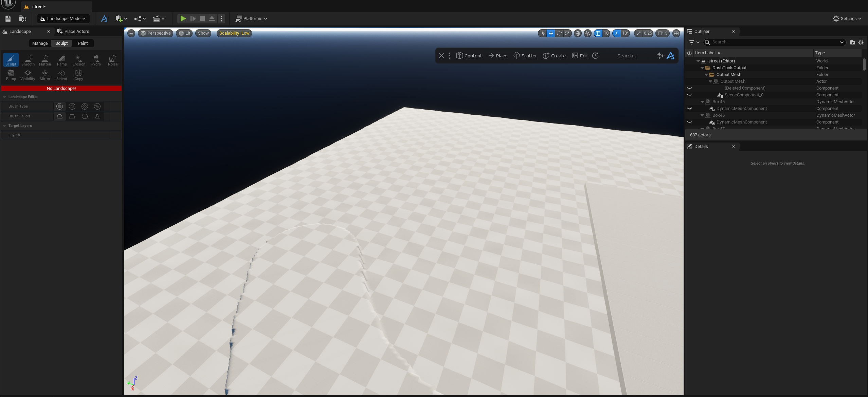The image size is (868, 397).
Task: Collapse the DashToolsOutput folder
Action: [x=702, y=68]
